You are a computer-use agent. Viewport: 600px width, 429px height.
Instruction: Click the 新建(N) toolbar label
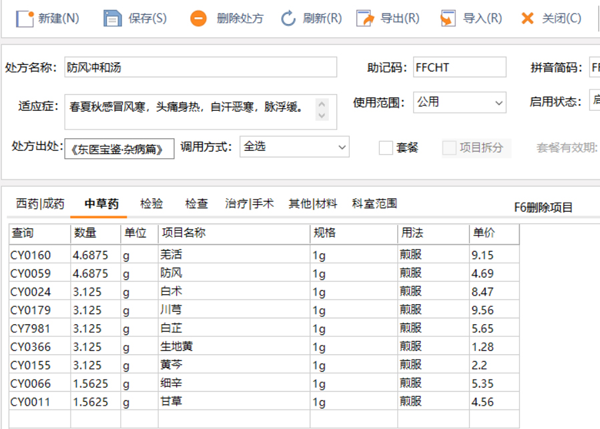59,18
